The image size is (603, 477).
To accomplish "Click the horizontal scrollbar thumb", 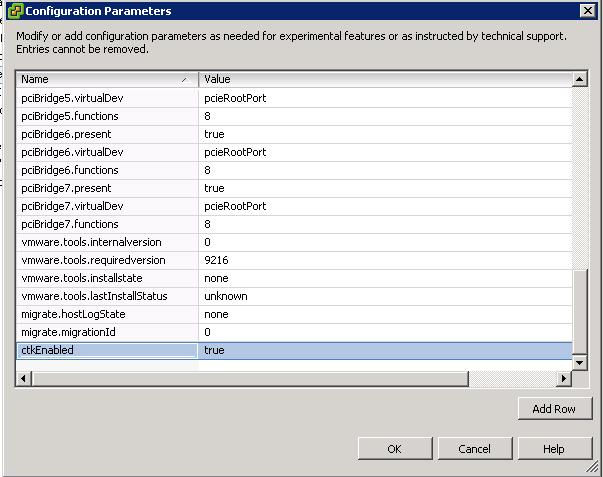I will pyautogui.click(x=250, y=379).
